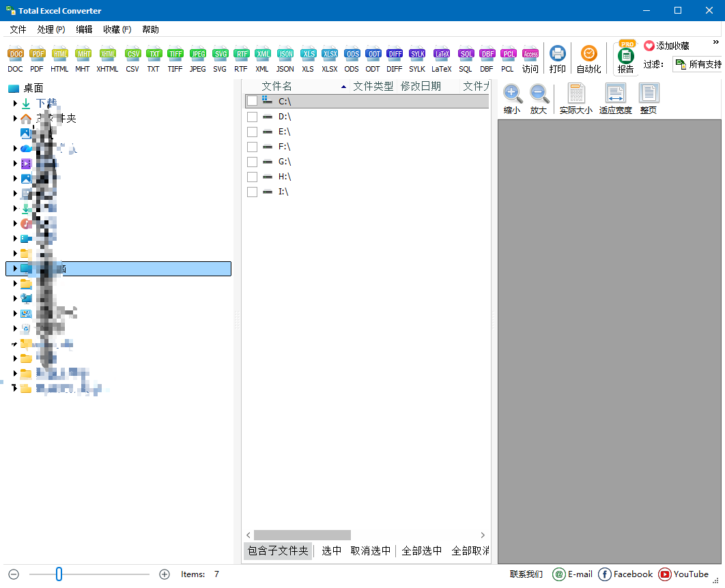725x588 pixels.
Task: Select the XLSX output format
Action: click(330, 58)
